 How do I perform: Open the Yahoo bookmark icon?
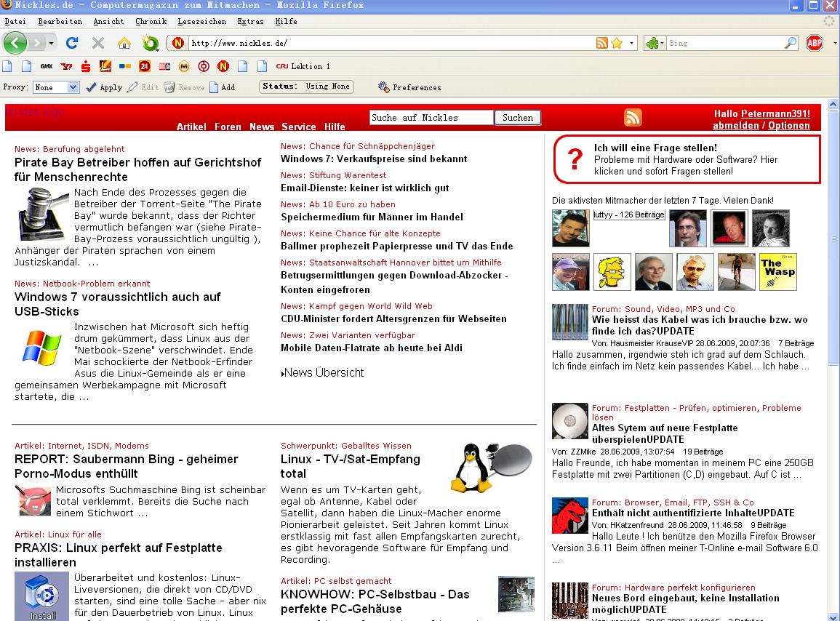[x=66, y=66]
